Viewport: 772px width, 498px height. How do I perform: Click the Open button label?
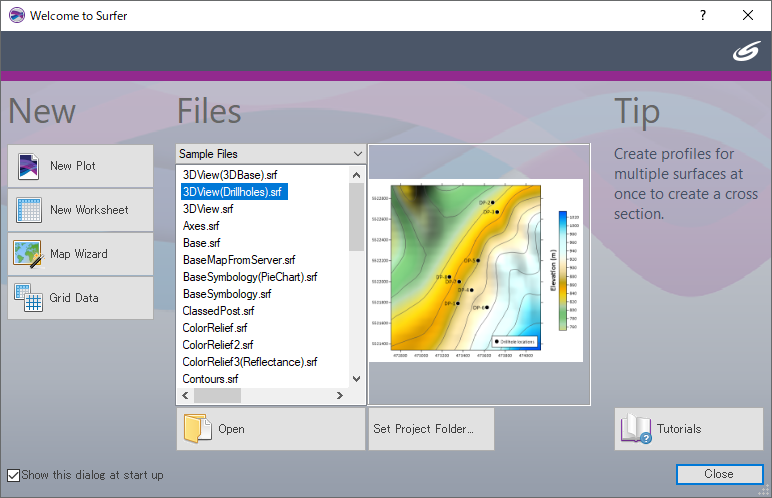[231, 429]
